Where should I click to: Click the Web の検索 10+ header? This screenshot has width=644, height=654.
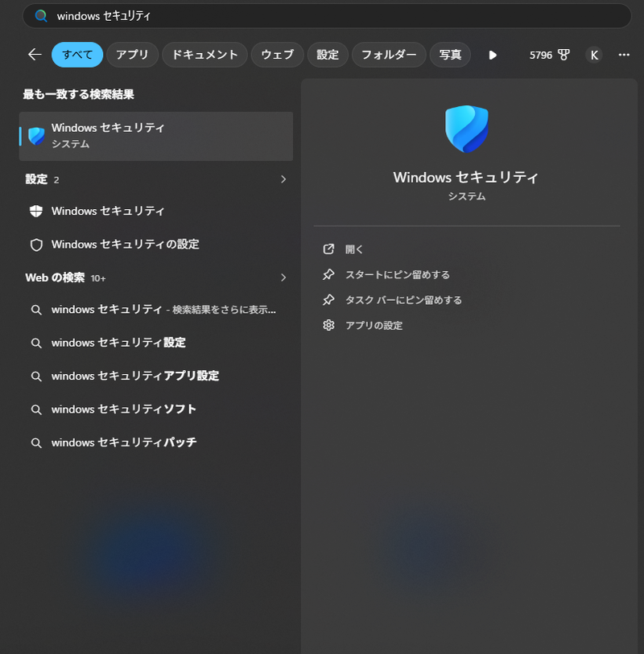tap(65, 278)
